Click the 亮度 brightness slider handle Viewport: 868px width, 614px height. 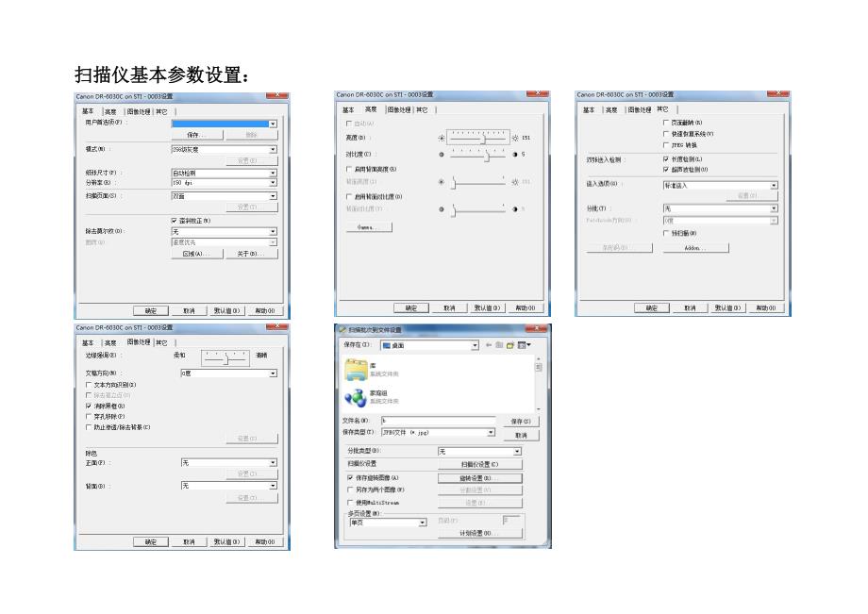(483, 138)
